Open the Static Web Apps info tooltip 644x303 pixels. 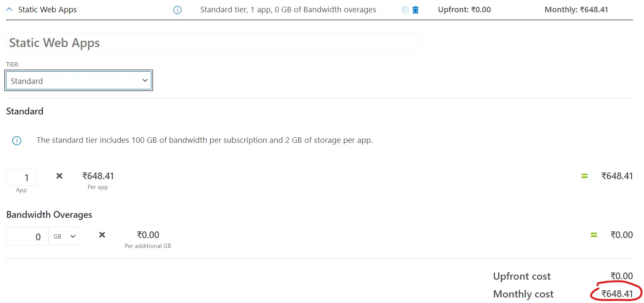177,9
